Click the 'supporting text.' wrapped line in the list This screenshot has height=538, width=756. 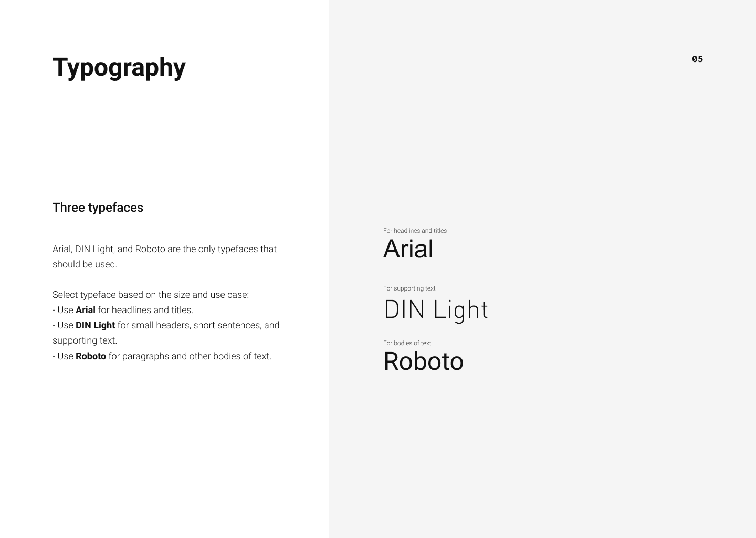click(85, 340)
